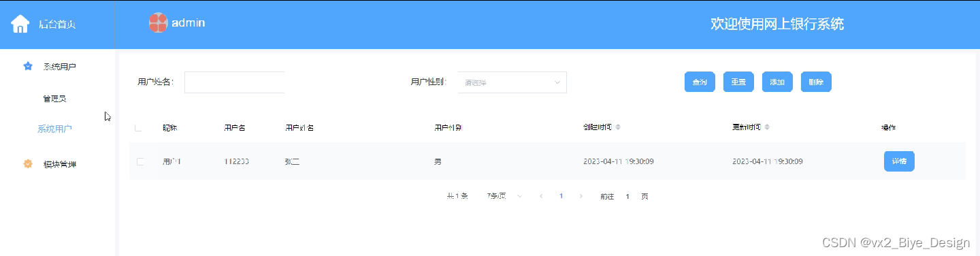980x256 pixels.
Task: Go to 后台首页 in header
Action: 57,25
